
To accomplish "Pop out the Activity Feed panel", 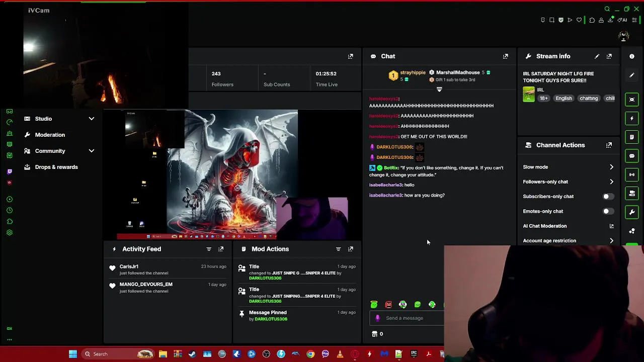I will 221,249.
